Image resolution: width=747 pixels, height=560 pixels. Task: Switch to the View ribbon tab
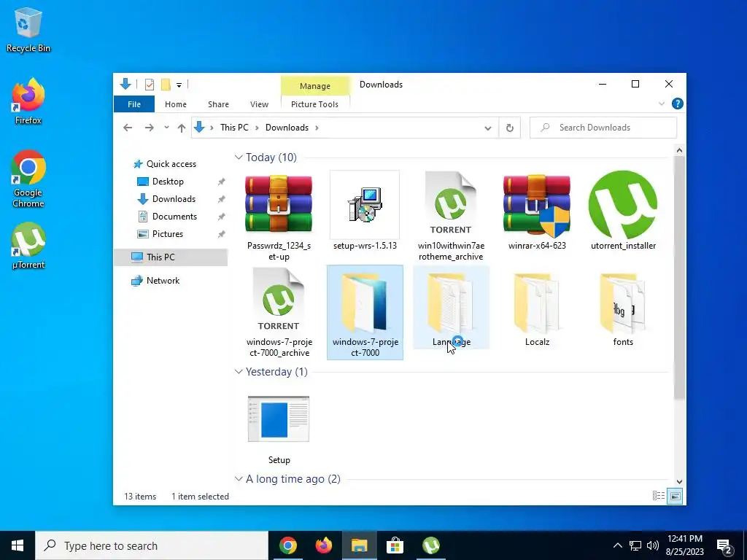[x=259, y=104]
